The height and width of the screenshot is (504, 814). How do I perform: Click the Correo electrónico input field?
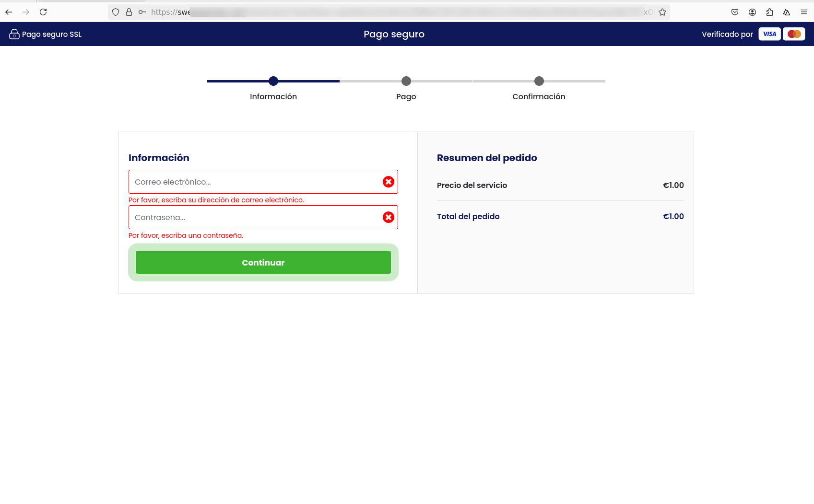pos(254,182)
